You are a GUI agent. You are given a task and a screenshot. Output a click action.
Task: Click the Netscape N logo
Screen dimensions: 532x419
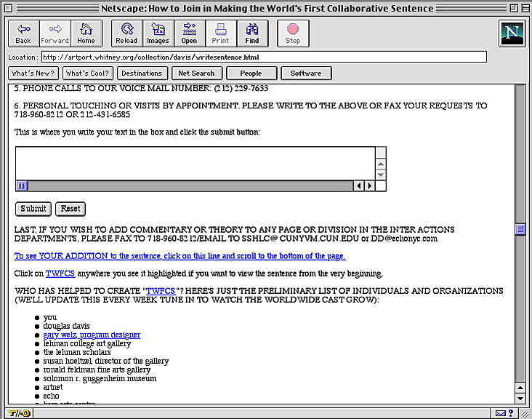tap(512, 33)
